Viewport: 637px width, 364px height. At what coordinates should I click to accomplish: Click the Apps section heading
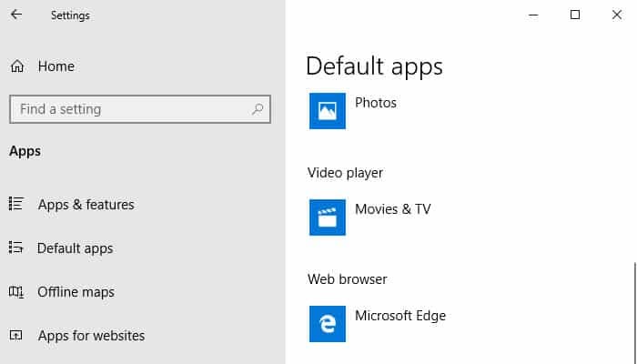[x=25, y=152]
